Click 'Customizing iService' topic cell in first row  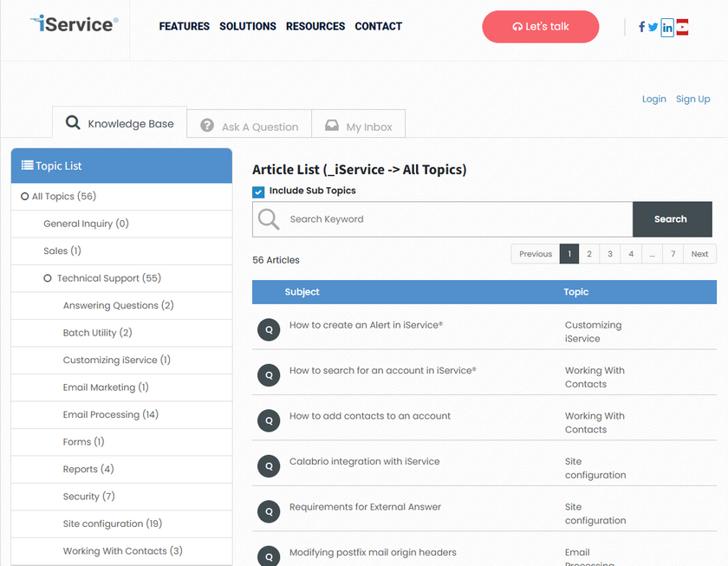tap(593, 331)
